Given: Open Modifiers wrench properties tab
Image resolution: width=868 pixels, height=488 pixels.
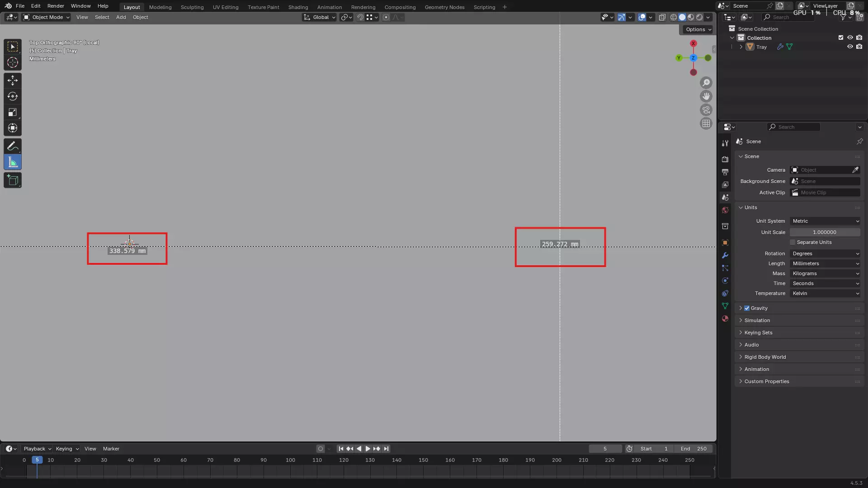Looking at the screenshot, I should [x=725, y=255].
